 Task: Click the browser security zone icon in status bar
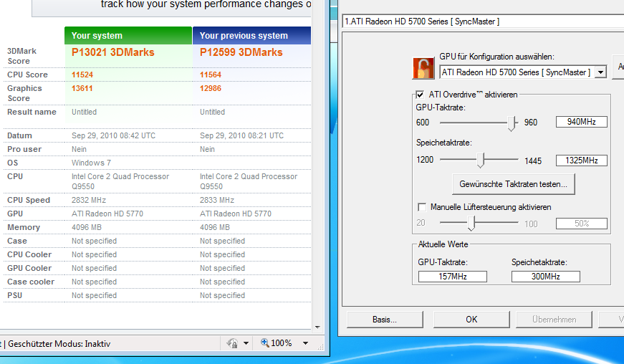point(232,343)
